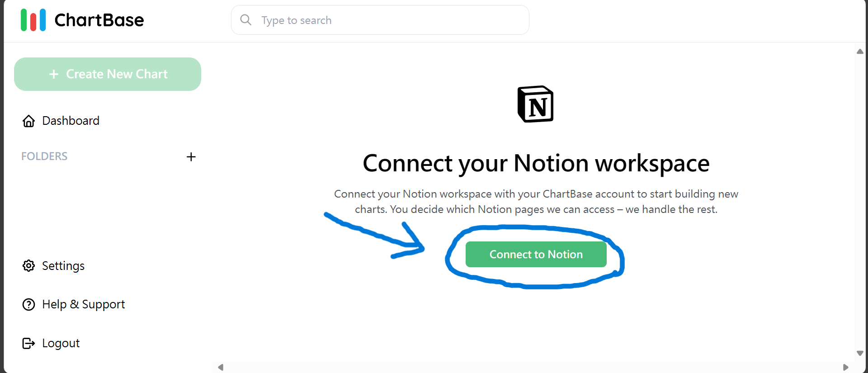Viewport: 868px width, 373px height.
Task: Open Help & Support
Action: point(84,304)
